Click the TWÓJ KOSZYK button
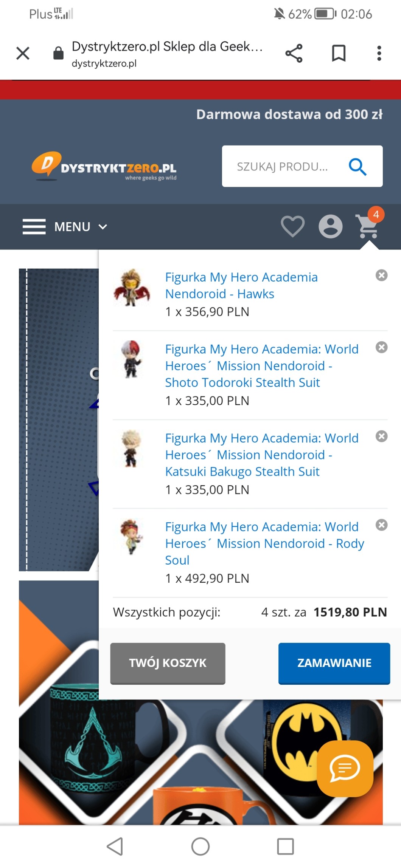The image size is (401, 868). point(168,663)
